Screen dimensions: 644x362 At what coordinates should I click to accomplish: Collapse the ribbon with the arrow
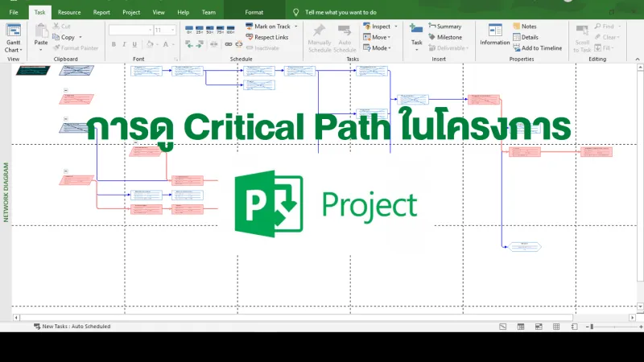pyautogui.click(x=638, y=59)
